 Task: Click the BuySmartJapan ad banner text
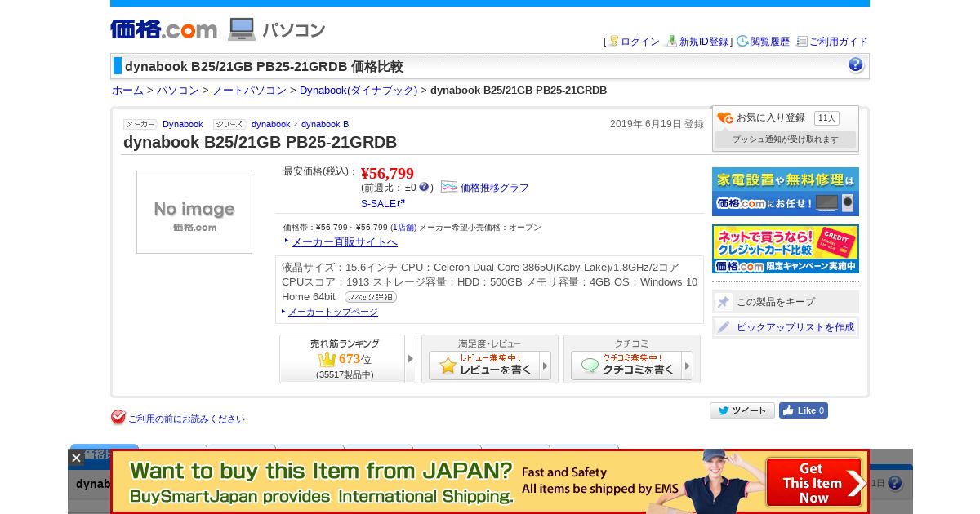[x=321, y=482]
